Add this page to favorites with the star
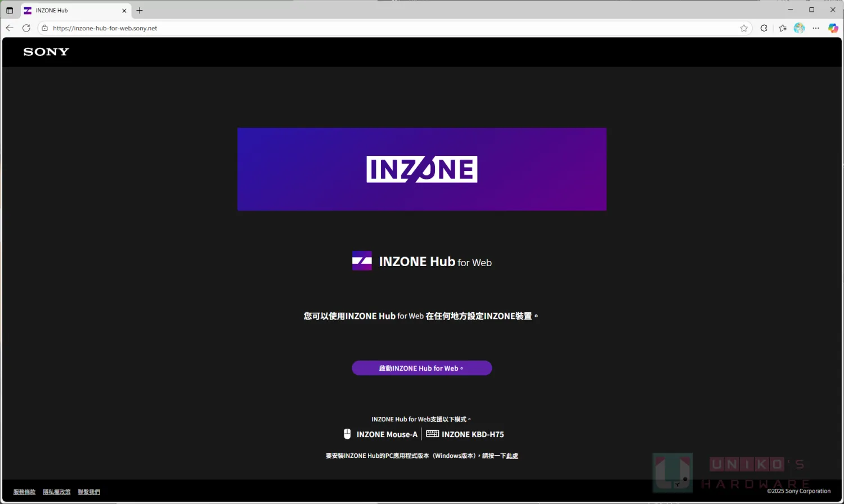The image size is (844, 504). (x=744, y=28)
